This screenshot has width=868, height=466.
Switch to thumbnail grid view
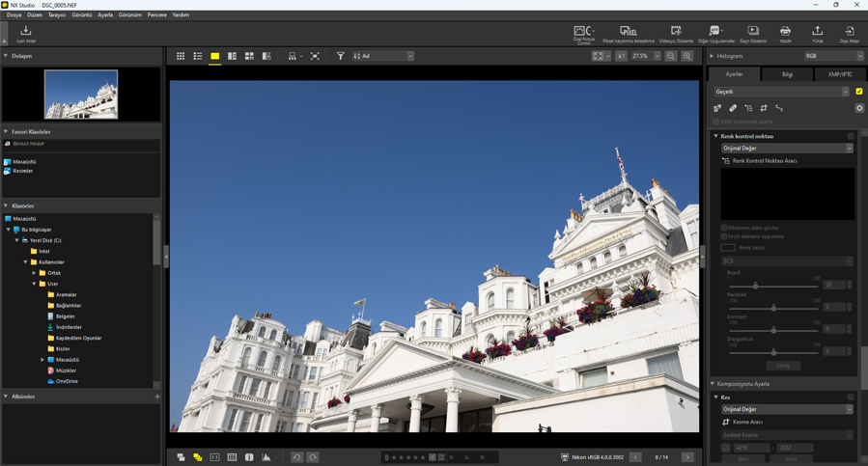181,57
